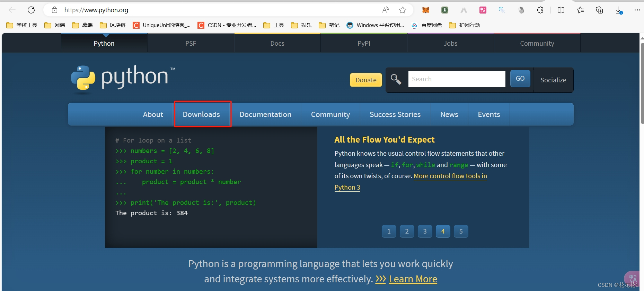Image resolution: width=644 pixels, height=291 pixels.
Task: Select the Python top tab
Action: [x=104, y=43]
